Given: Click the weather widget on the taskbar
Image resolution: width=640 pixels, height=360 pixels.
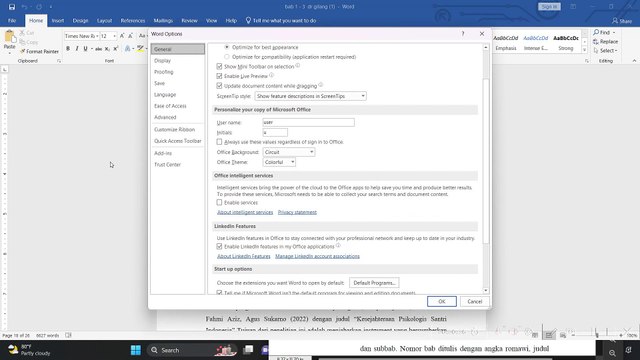Looking at the screenshot, I should click(29, 350).
